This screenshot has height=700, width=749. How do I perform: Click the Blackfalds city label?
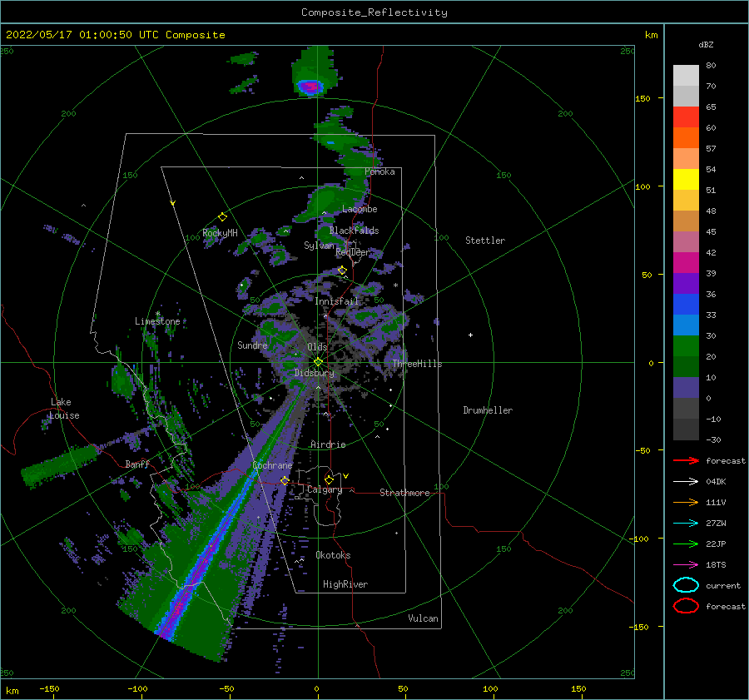tap(354, 231)
